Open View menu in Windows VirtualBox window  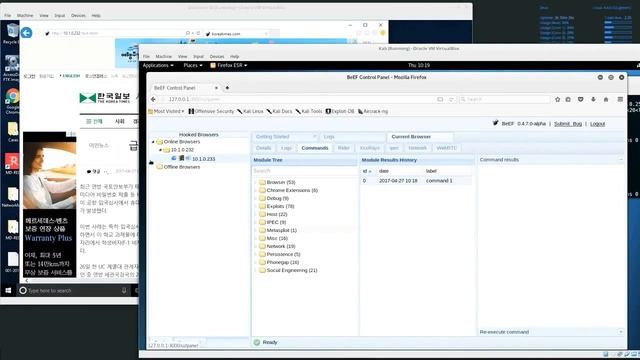44,16
